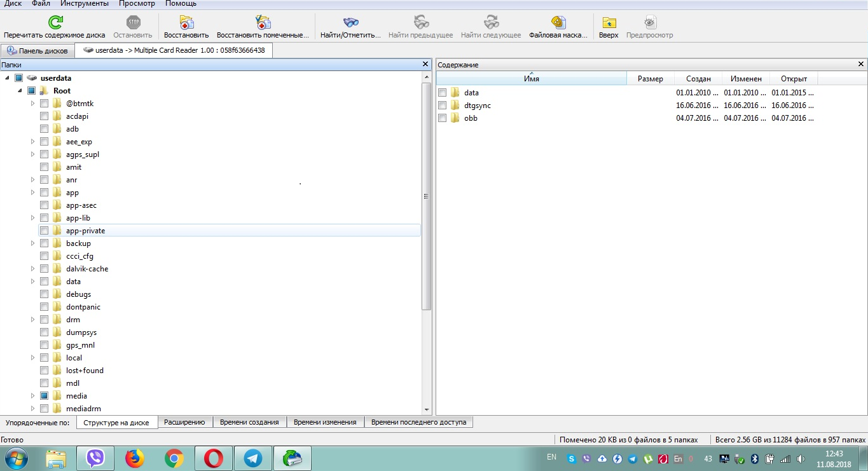Viewport: 868px width, 471px height.
Task: Click the reread disk contents icon
Action: pyautogui.click(x=55, y=23)
